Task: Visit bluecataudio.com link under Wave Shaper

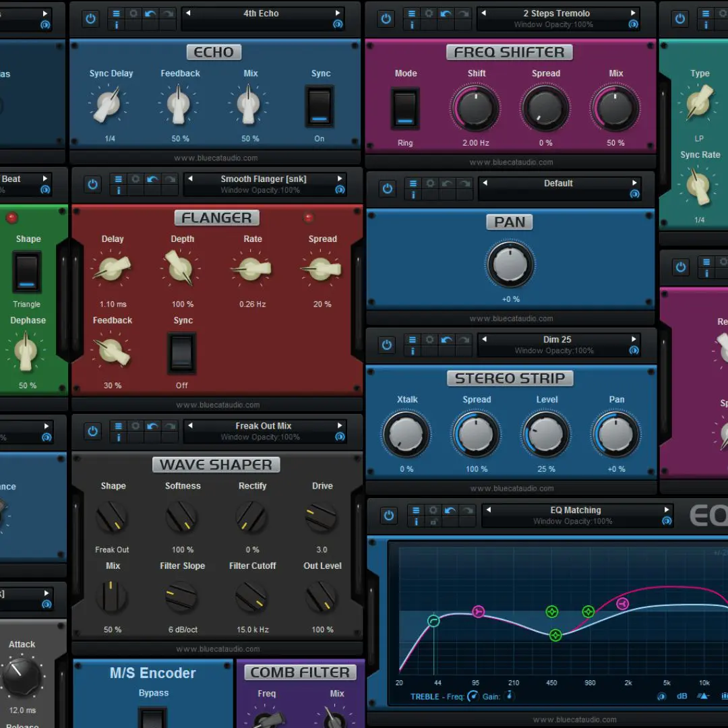Action: tap(218, 649)
